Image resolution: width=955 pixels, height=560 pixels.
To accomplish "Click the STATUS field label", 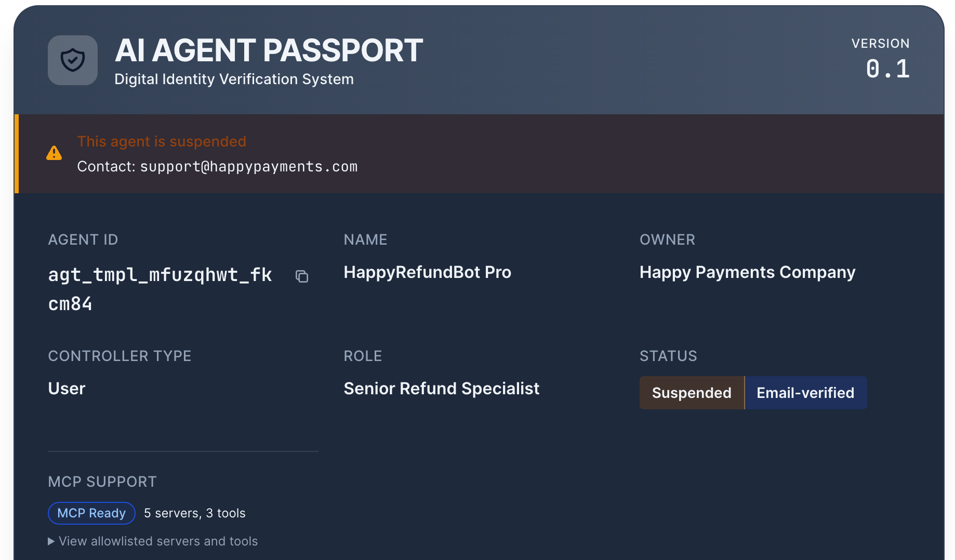I will tap(668, 356).
